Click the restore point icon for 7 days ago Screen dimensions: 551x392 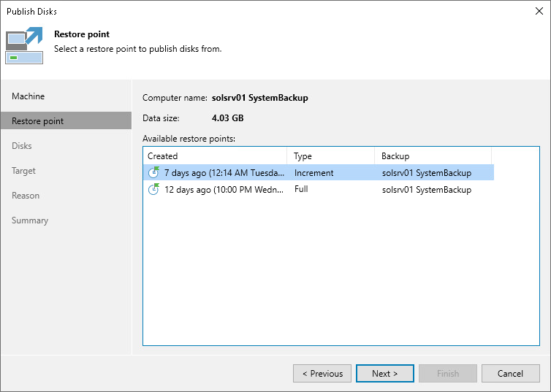pos(153,172)
